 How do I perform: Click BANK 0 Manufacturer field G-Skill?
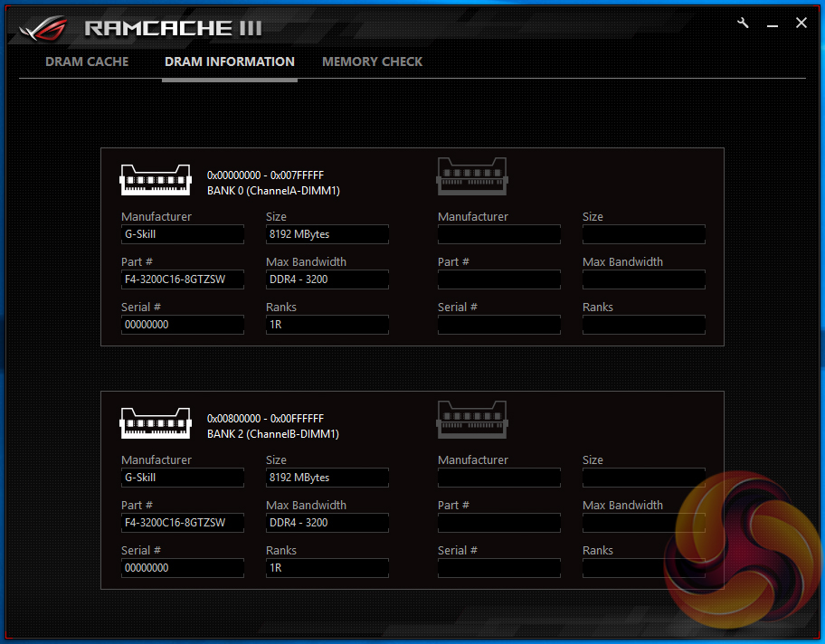tap(183, 234)
